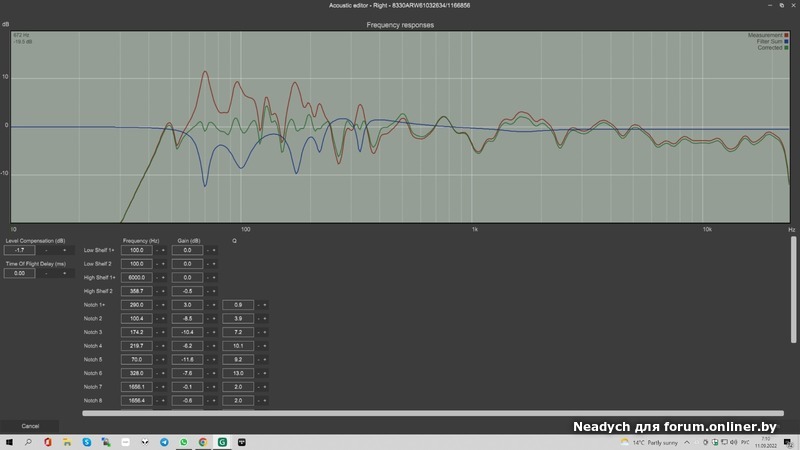Viewport: 800px width, 450px height.
Task: Decrease the Notch 3 Q value
Action: click(x=259, y=332)
